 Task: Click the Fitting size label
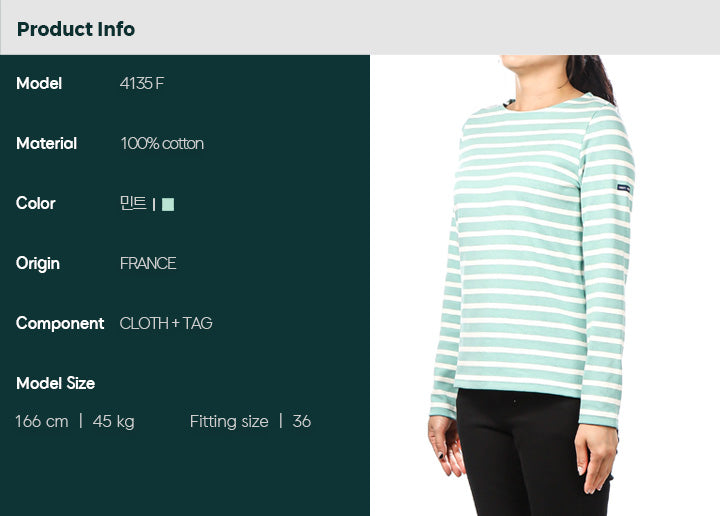point(229,421)
